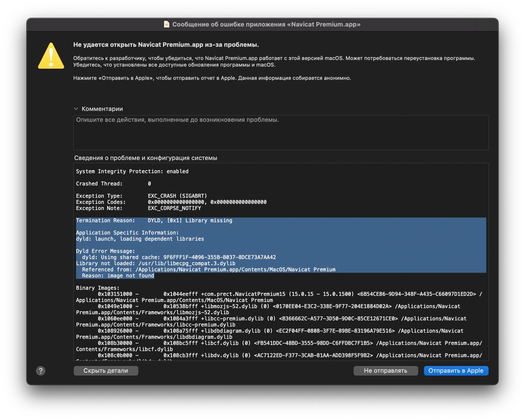Viewport: 525px width, 420px height.
Task: Click the Exception Note EXC_CORPSE_NOTIFY line
Action: pos(138,208)
